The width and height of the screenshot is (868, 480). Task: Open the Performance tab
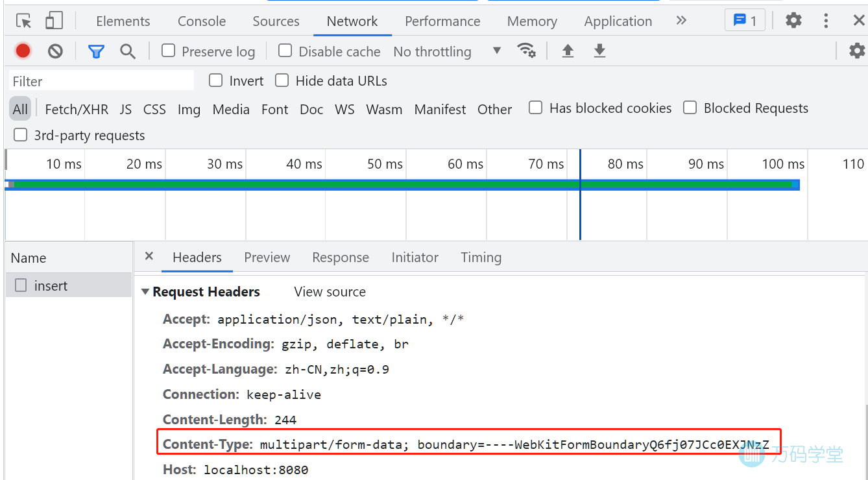point(442,21)
